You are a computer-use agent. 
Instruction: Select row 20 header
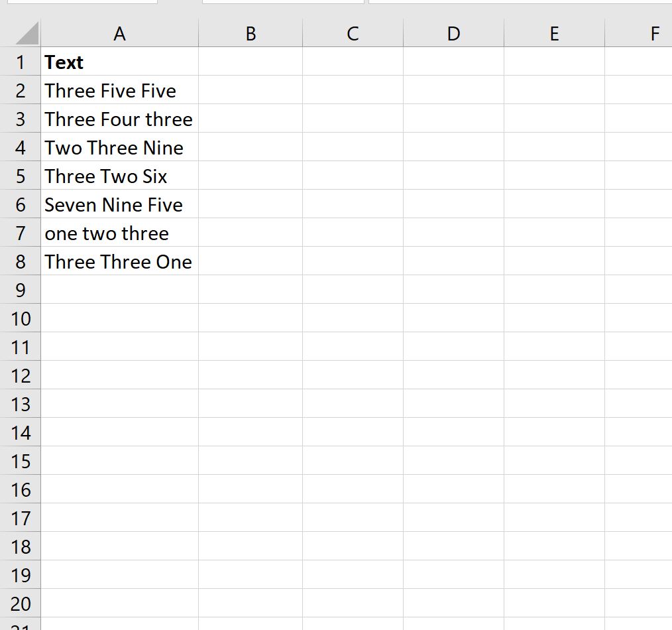point(20,603)
